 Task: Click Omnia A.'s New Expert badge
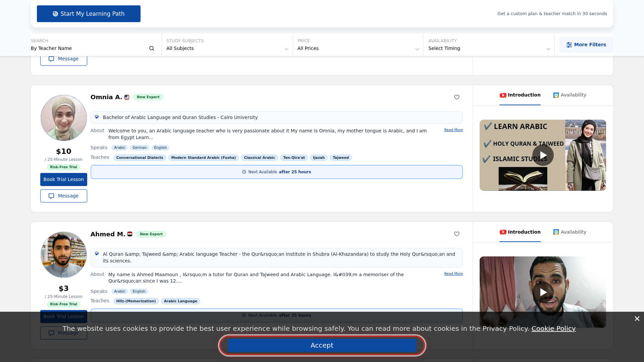[x=148, y=97]
